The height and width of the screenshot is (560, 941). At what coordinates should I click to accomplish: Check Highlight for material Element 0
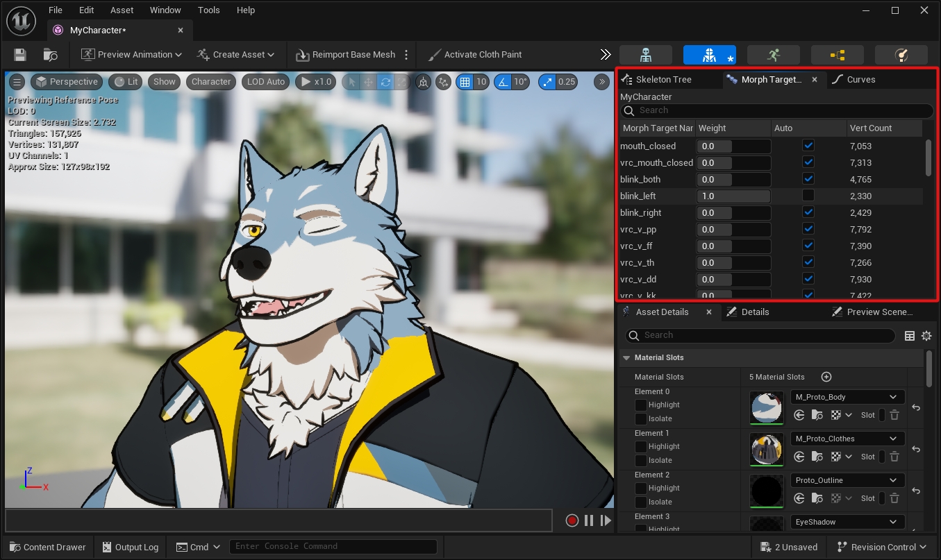click(641, 405)
